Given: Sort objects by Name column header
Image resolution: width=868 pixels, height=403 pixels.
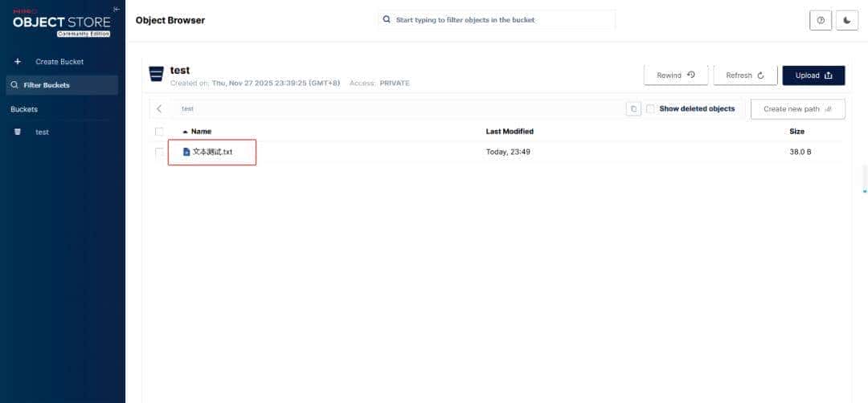Looking at the screenshot, I should [201, 132].
